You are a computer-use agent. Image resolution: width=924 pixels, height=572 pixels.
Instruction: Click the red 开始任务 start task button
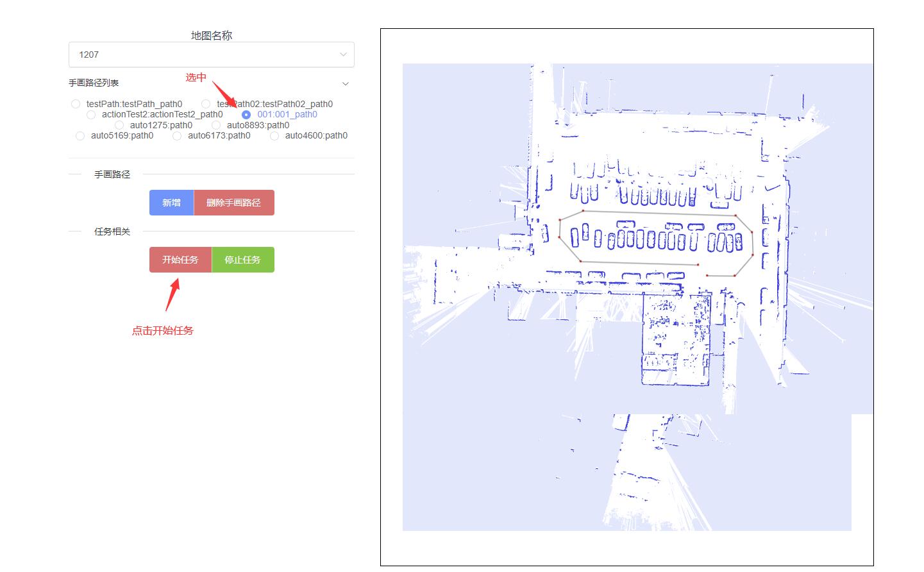180,260
